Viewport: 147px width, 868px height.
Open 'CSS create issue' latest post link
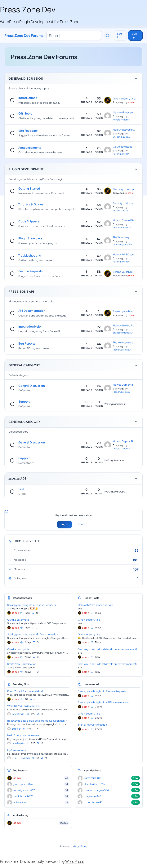coord(122,147)
